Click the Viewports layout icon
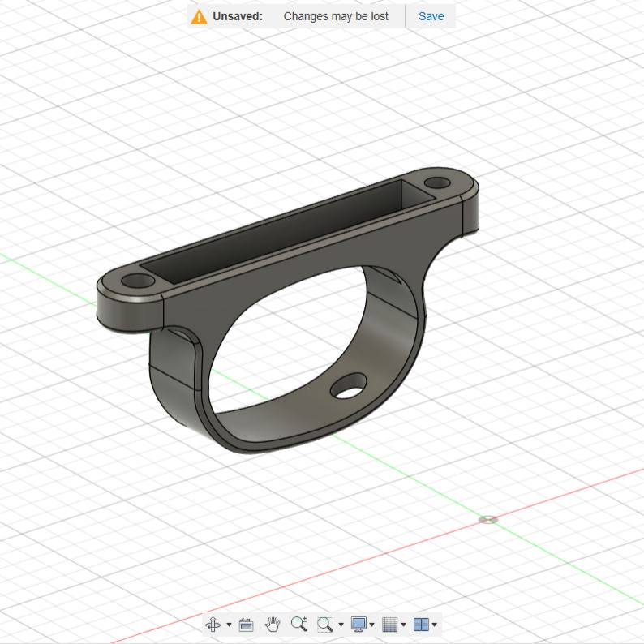 coord(421,625)
